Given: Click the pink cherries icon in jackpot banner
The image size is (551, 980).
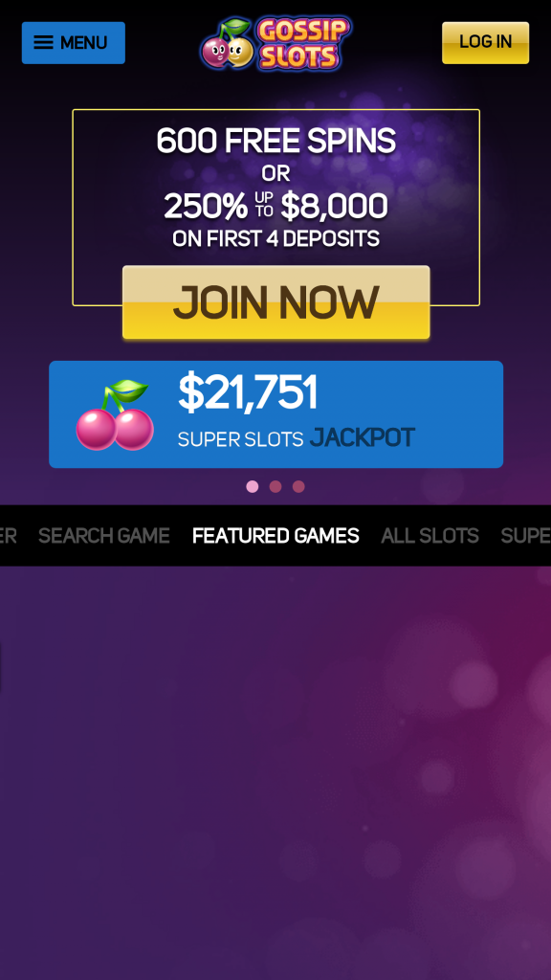Looking at the screenshot, I should pyautogui.click(x=115, y=415).
